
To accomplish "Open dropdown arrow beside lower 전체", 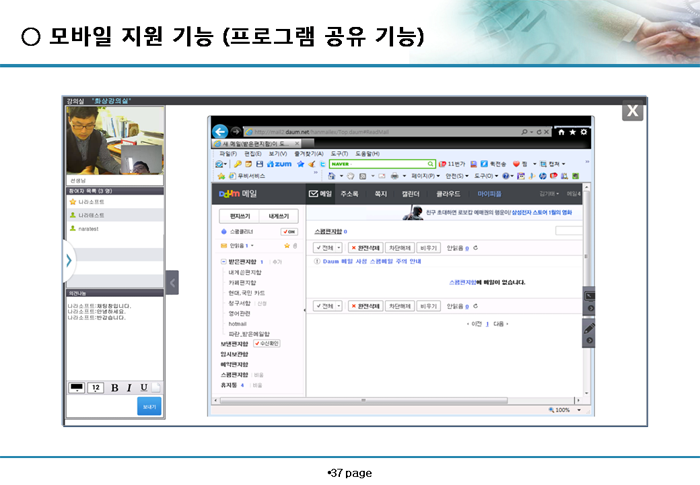I will (339, 306).
